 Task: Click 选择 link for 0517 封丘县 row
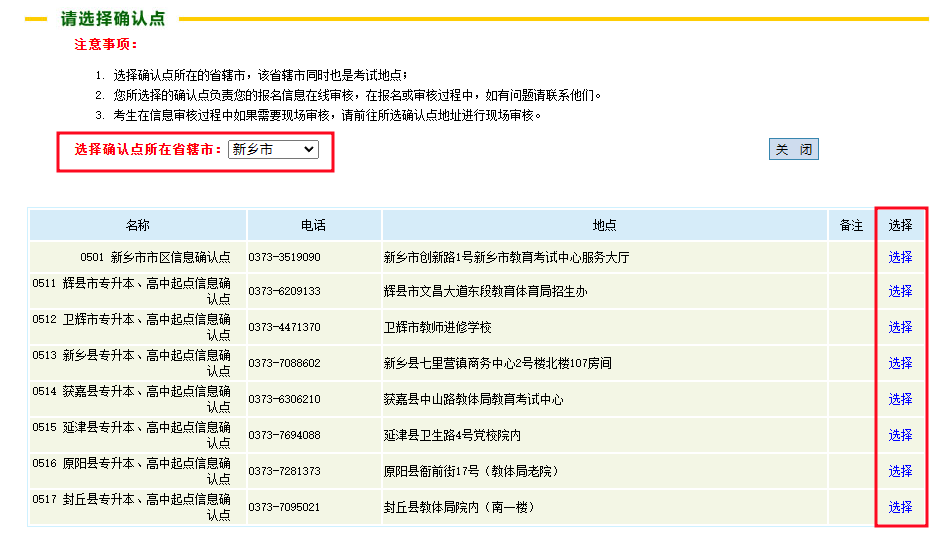900,507
